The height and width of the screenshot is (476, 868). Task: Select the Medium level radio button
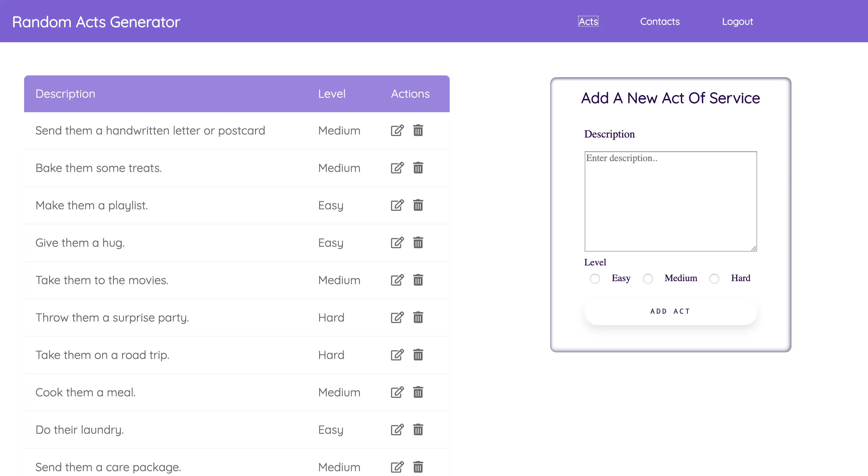point(648,279)
